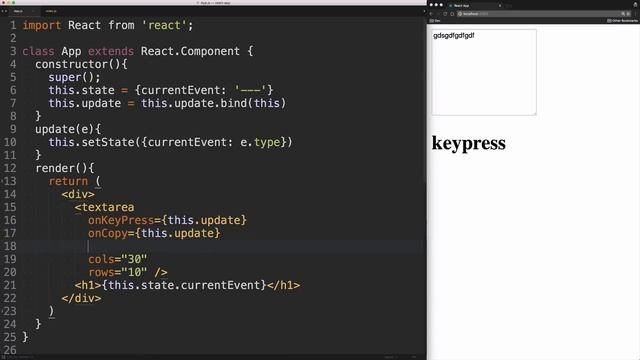Click line number 1 in the gutter
The image size is (640, 360).
tap(13, 25)
